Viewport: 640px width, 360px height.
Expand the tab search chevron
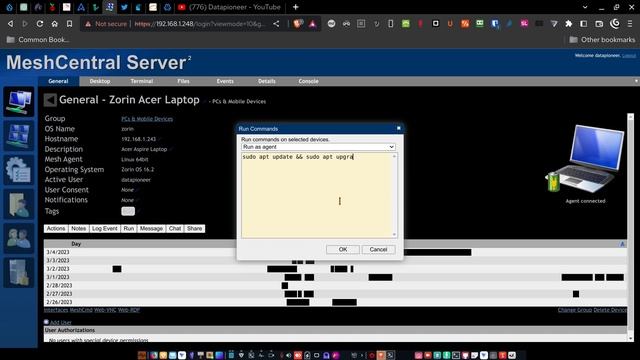coord(585,7)
